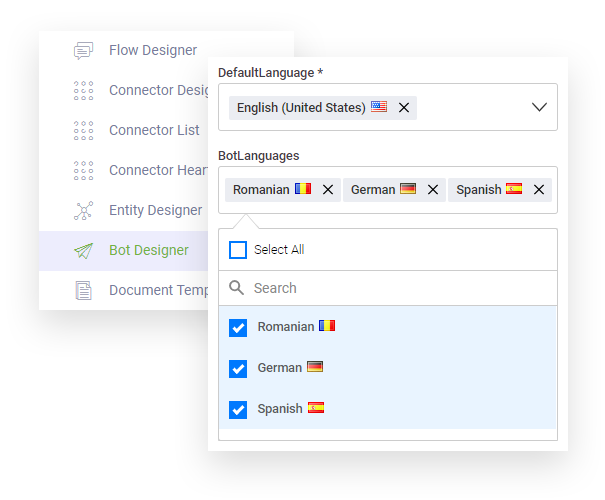Uncheck the Spanish checkbox
605x500 pixels.
point(238,410)
